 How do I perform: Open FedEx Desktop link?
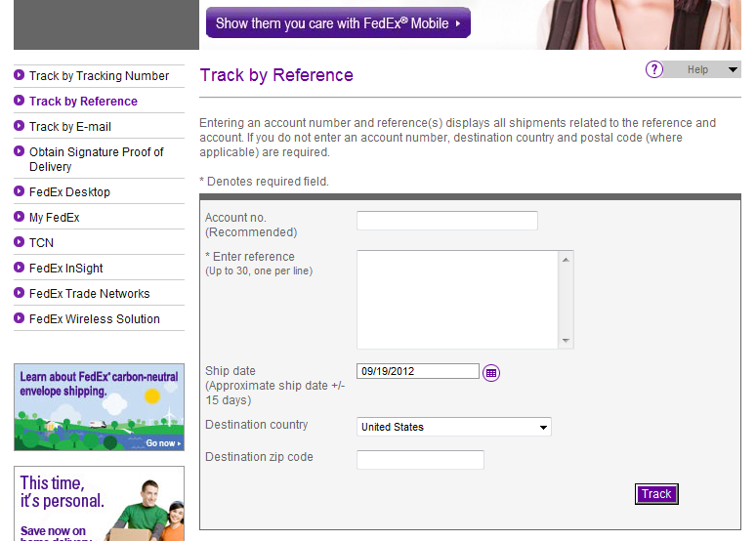pyautogui.click(x=69, y=192)
